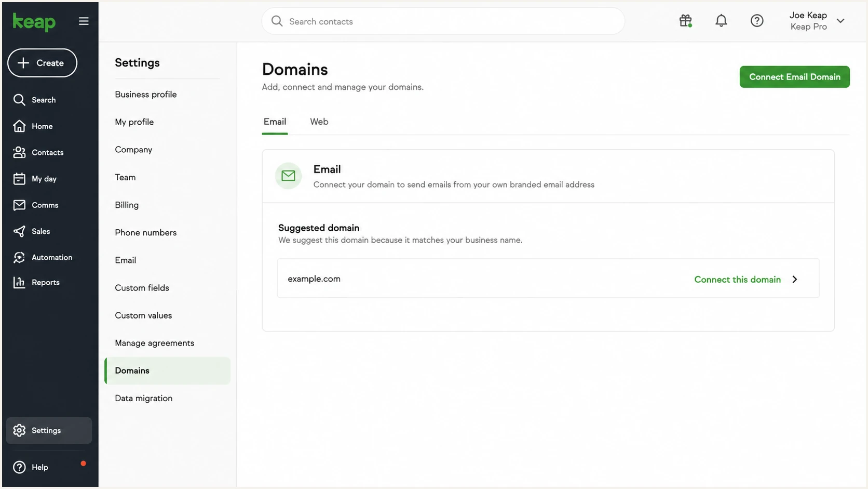Open notifications bell
Viewport: 868px width, 489px height.
(721, 21)
